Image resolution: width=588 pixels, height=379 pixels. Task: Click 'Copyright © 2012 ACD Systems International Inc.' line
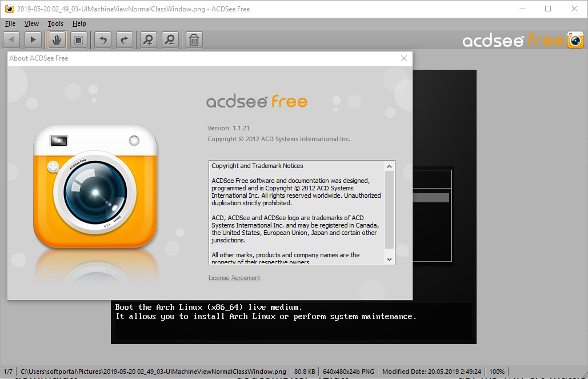[279, 139]
